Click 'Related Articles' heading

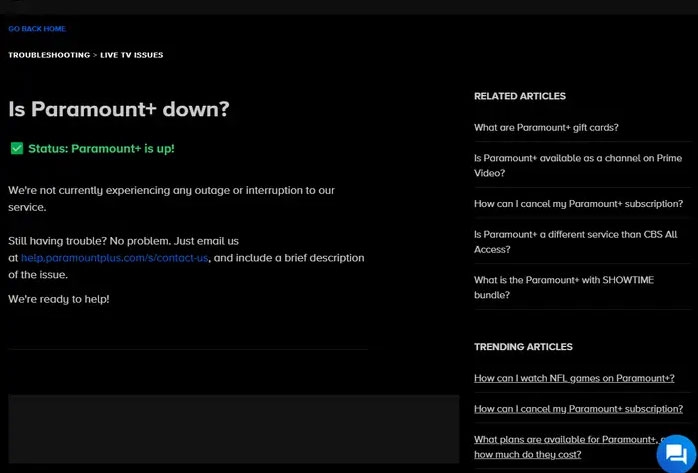pos(519,96)
